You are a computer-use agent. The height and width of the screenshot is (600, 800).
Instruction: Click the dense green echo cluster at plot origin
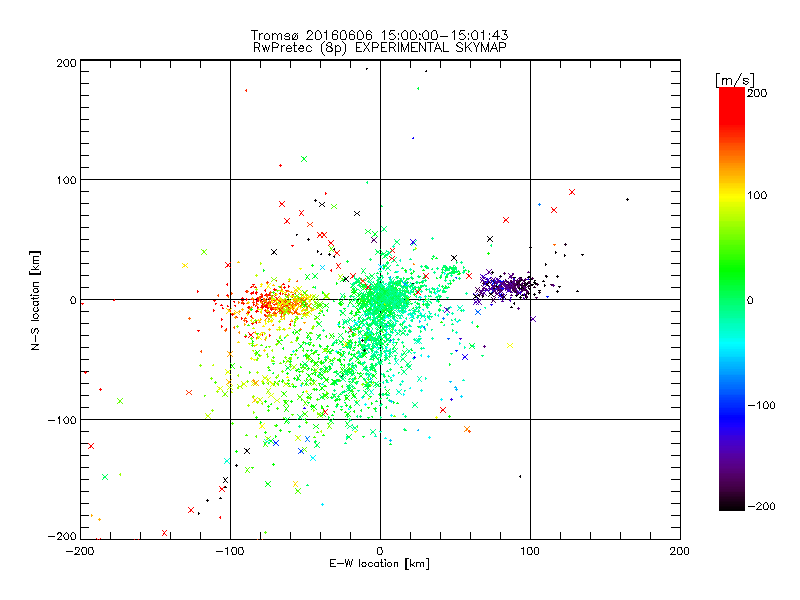pos(382,299)
